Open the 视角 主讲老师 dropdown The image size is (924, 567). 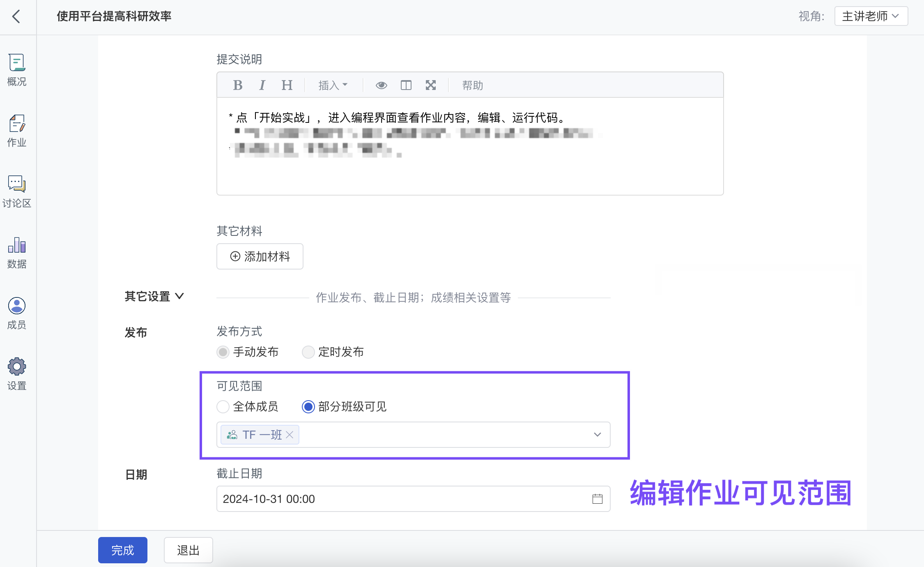tap(871, 16)
